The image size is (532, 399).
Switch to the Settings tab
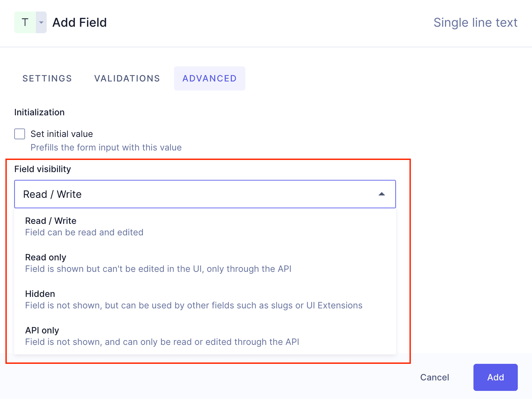click(47, 78)
